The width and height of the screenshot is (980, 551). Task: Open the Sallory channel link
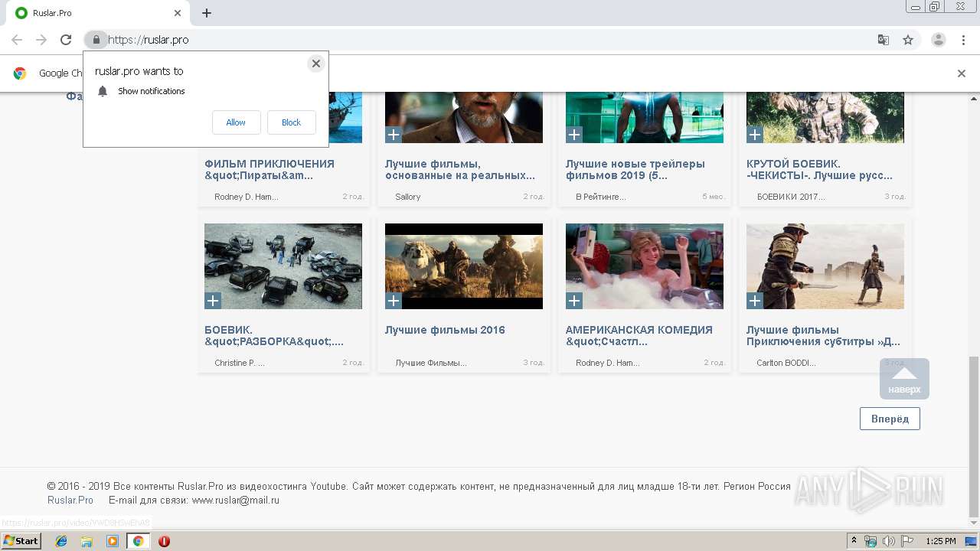[x=408, y=197]
